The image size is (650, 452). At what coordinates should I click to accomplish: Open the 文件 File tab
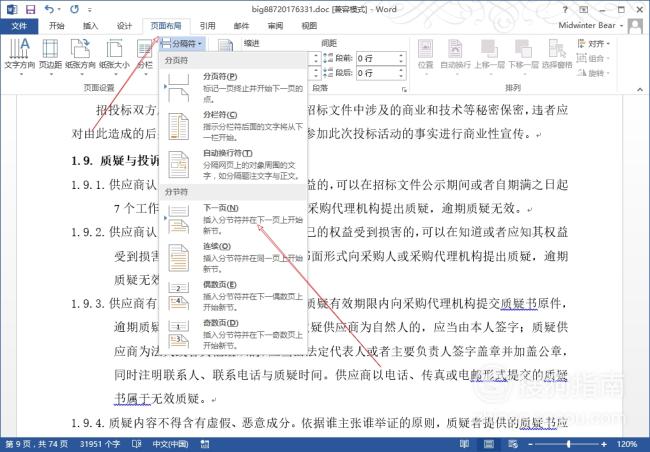[19, 26]
